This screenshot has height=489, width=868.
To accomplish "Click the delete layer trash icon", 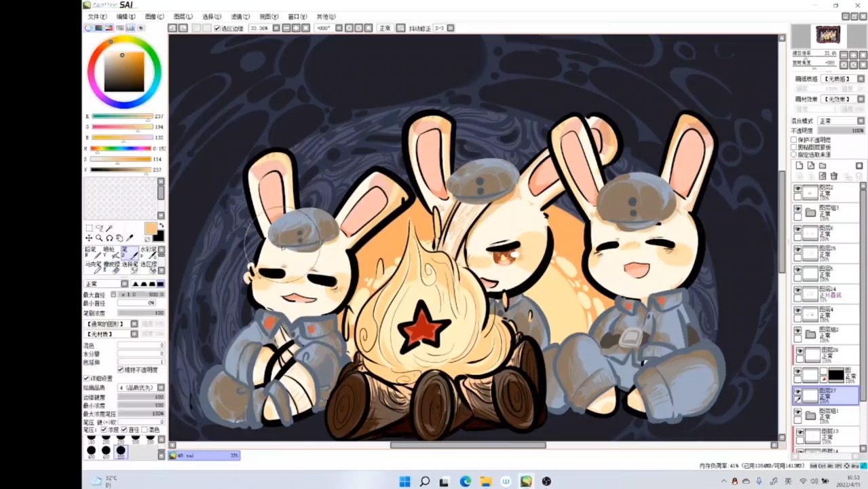I will coord(834,176).
